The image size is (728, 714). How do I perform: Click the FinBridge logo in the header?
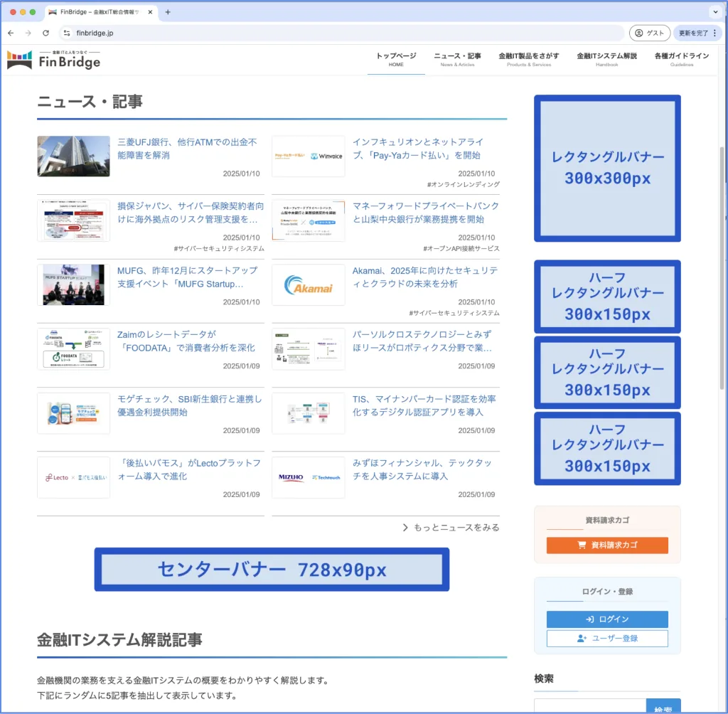click(x=53, y=60)
